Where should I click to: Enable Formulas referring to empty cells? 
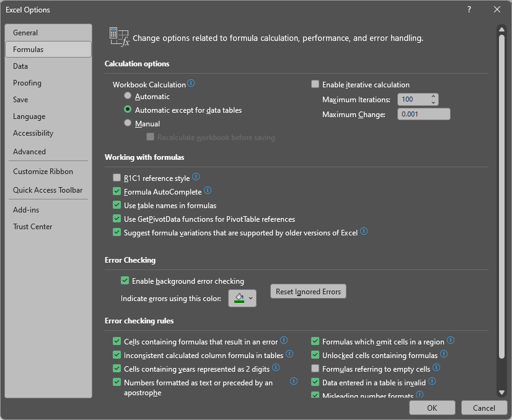click(315, 368)
